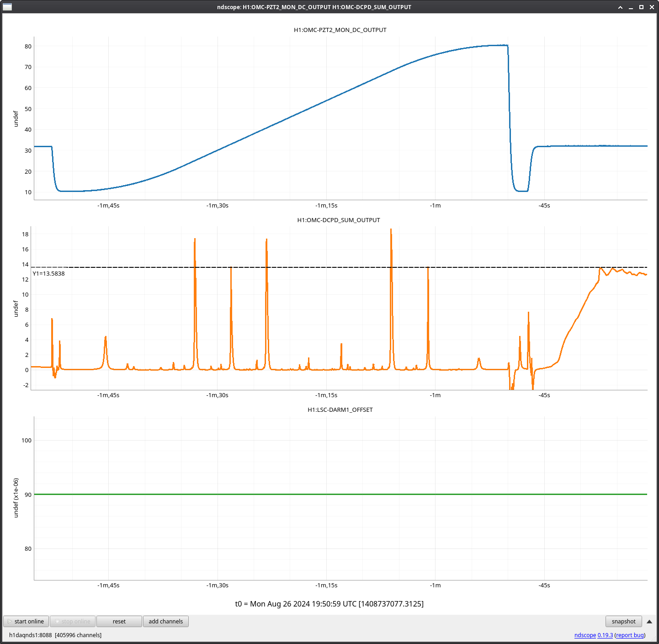
Task: Open the window menu icon in title bar
Action: (x=7, y=7)
